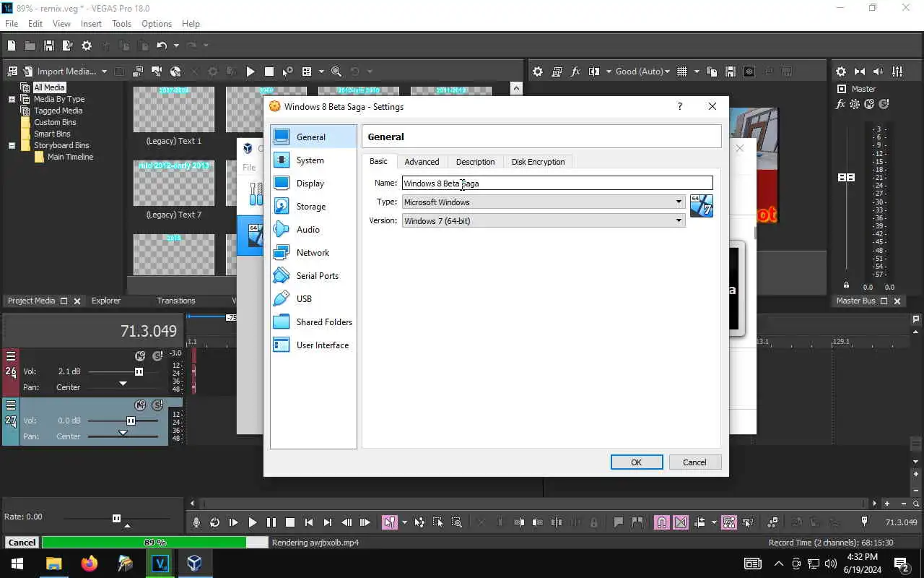Open the User Interface settings category

click(x=313, y=345)
